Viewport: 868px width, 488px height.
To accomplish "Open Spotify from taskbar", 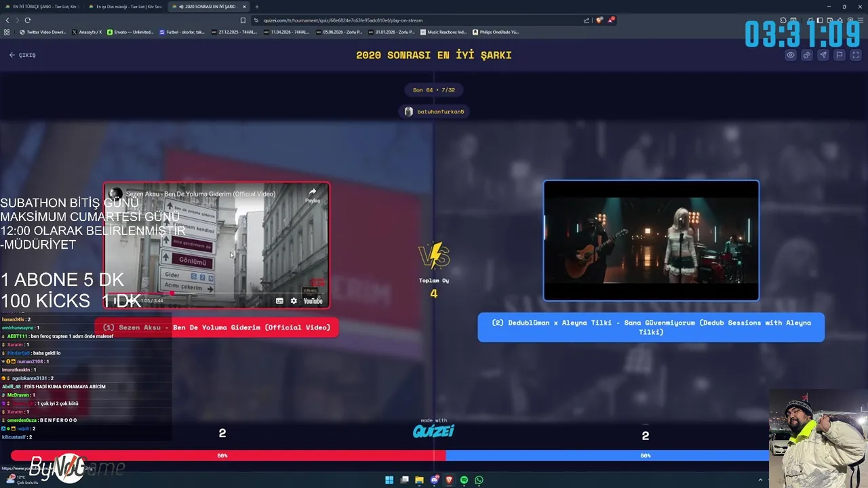I will tap(464, 480).
